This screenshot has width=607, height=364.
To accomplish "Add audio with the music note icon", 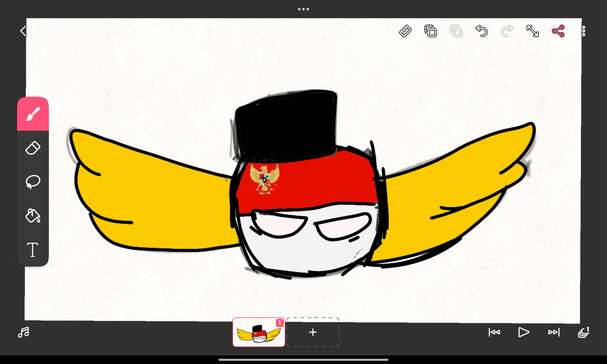I will coord(23,332).
